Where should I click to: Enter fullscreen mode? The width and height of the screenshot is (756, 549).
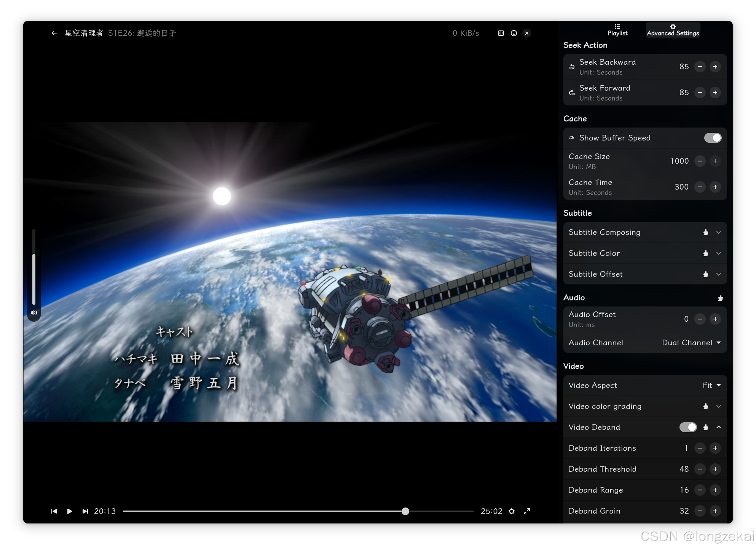527,511
